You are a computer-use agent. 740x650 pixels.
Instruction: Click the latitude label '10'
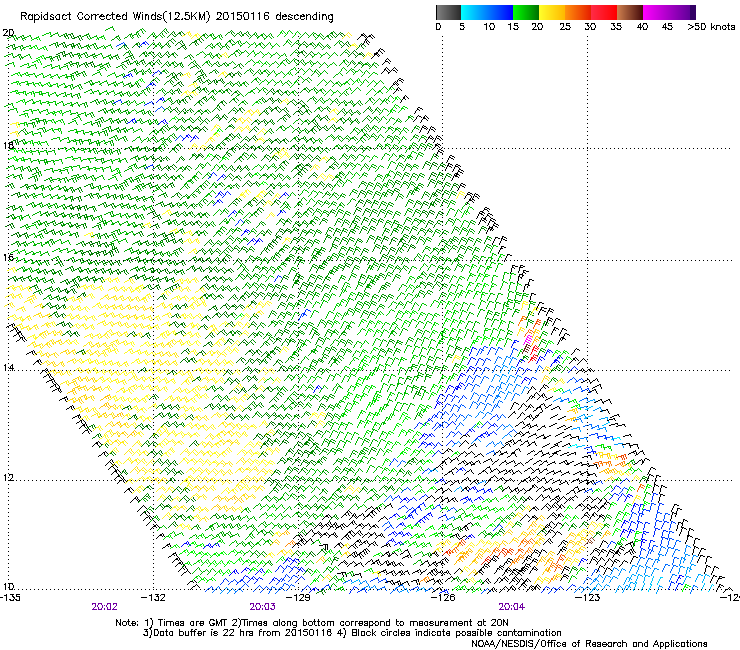8,586
